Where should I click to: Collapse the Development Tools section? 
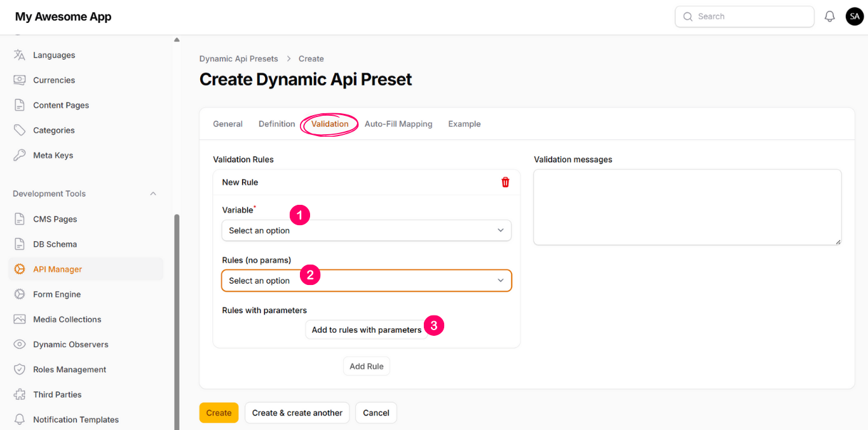pyautogui.click(x=153, y=194)
